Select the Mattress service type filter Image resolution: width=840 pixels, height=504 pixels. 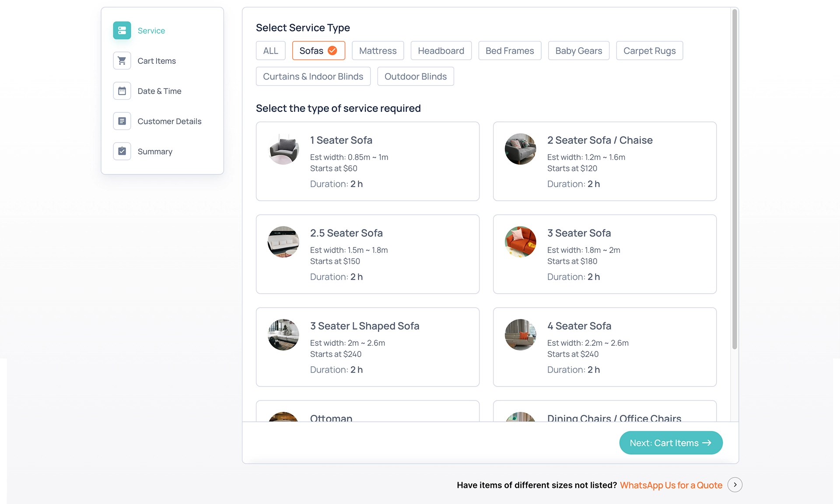click(378, 51)
